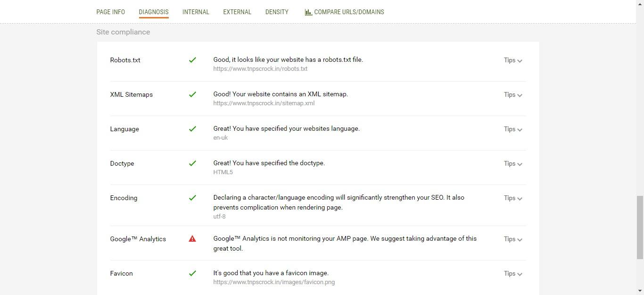This screenshot has width=644, height=295.
Task: Switch to the PAGE INFO tab
Action: click(110, 12)
